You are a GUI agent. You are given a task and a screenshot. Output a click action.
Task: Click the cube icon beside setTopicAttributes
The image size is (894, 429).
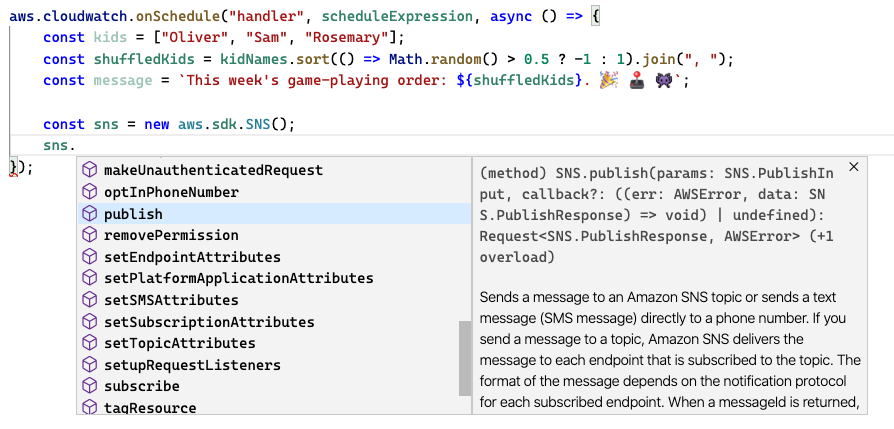tap(90, 343)
